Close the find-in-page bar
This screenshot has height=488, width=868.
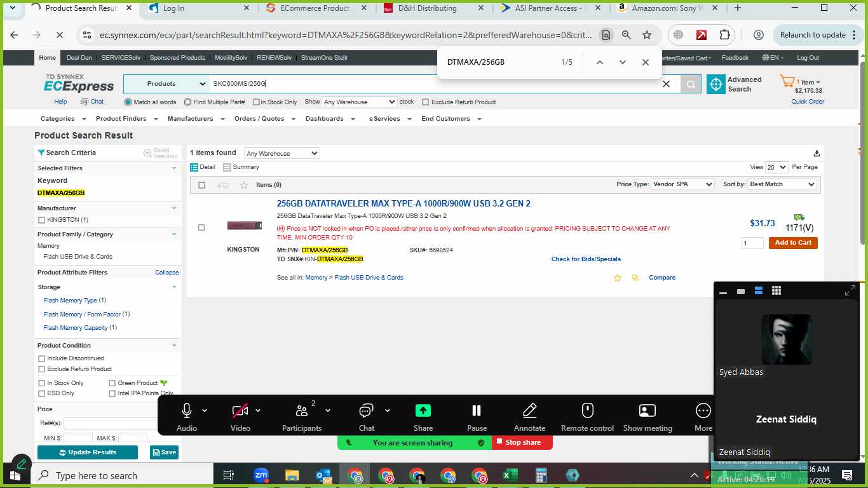[646, 62]
